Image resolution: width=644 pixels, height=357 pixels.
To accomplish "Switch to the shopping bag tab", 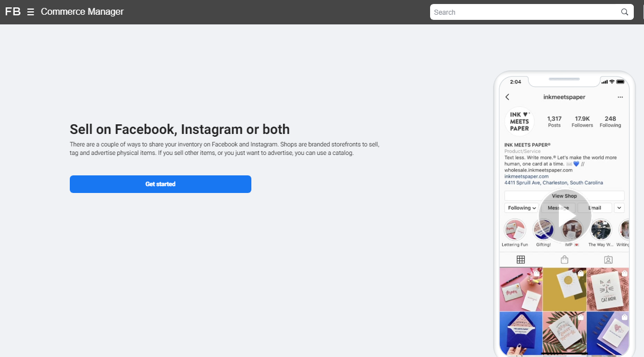I will pos(564,259).
